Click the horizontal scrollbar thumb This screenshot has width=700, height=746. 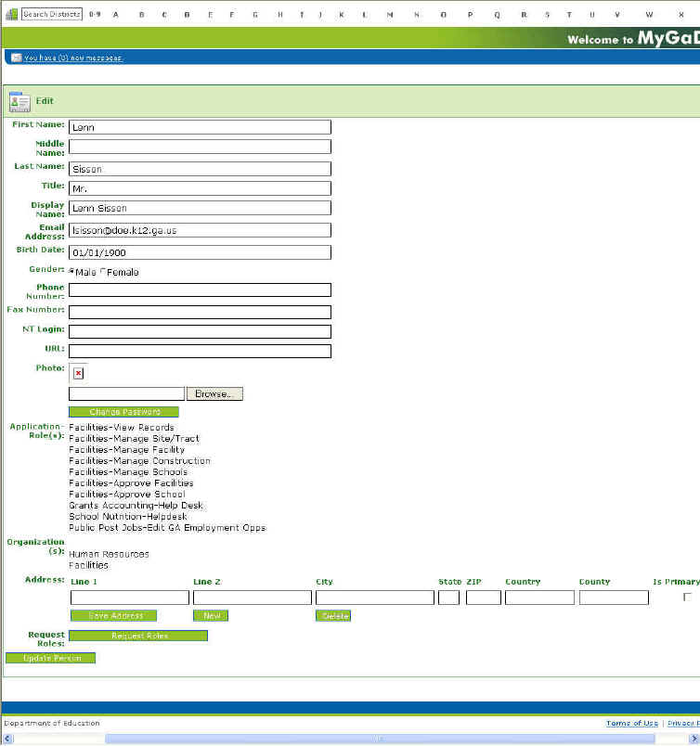pyautogui.click(x=380, y=739)
